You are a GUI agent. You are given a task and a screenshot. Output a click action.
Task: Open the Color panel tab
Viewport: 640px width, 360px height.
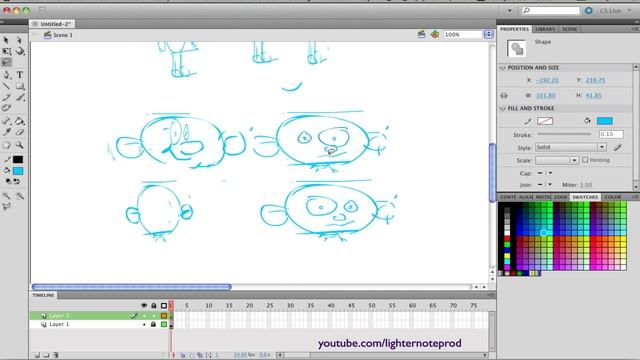click(613, 197)
